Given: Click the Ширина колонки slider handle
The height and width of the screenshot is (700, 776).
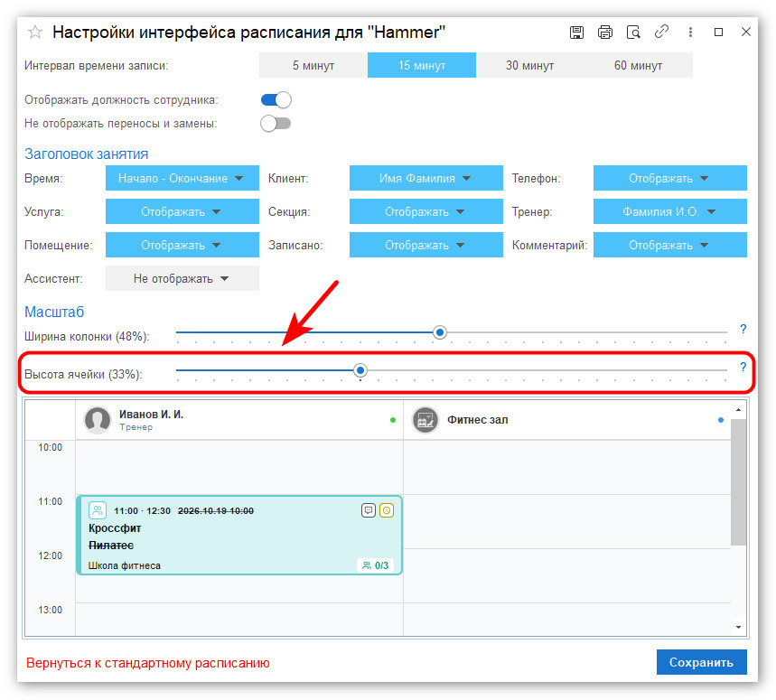Looking at the screenshot, I should pyautogui.click(x=439, y=332).
